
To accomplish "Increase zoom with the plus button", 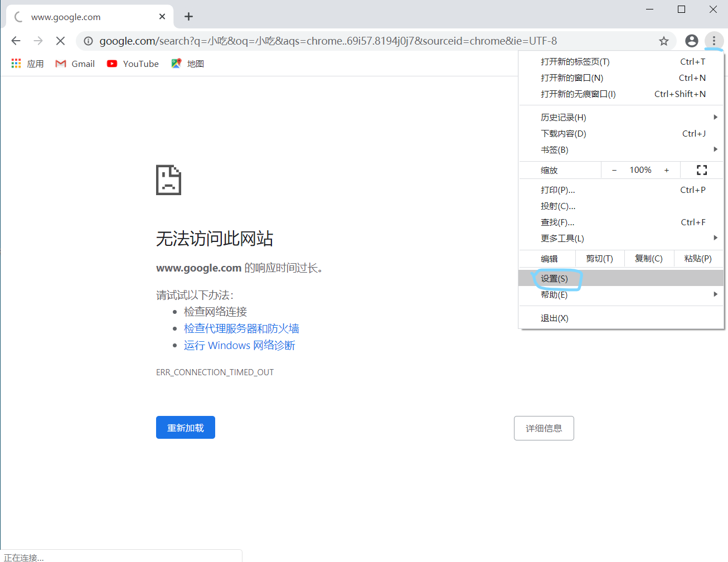I will (667, 170).
